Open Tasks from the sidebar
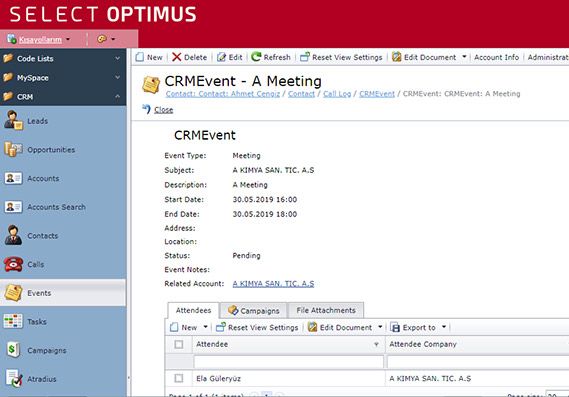The image size is (569, 397). click(x=37, y=322)
